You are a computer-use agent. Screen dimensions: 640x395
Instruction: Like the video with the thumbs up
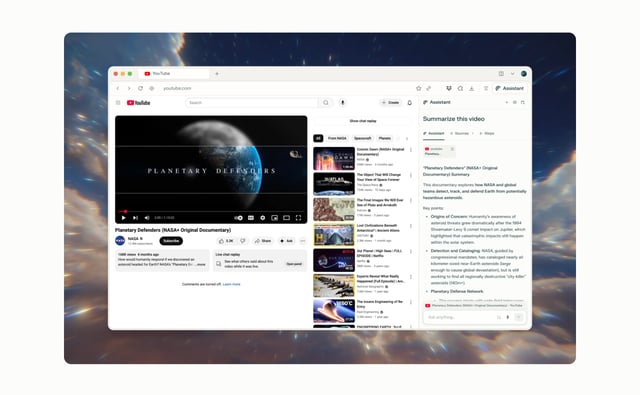pyautogui.click(x=226, y=241)
